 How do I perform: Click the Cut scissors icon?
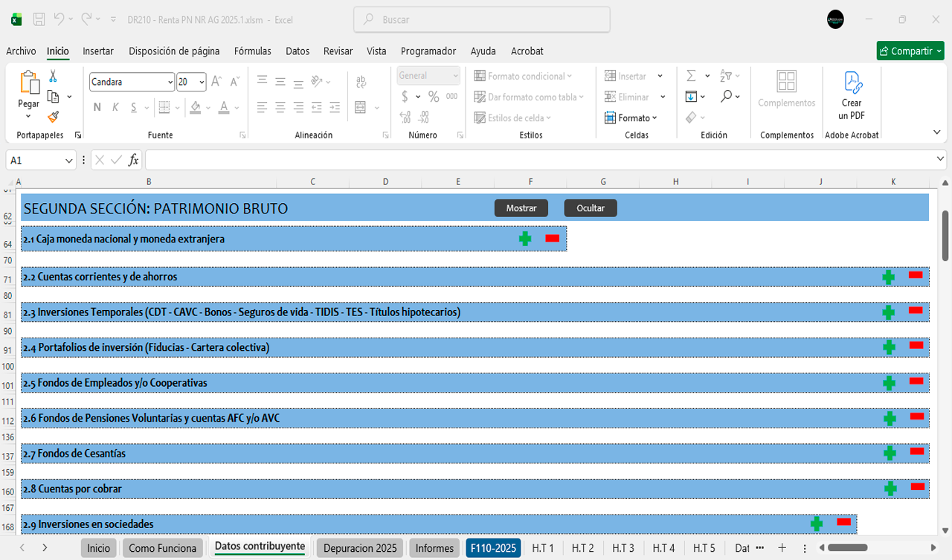pyautogui.click(x=53, y=76)
